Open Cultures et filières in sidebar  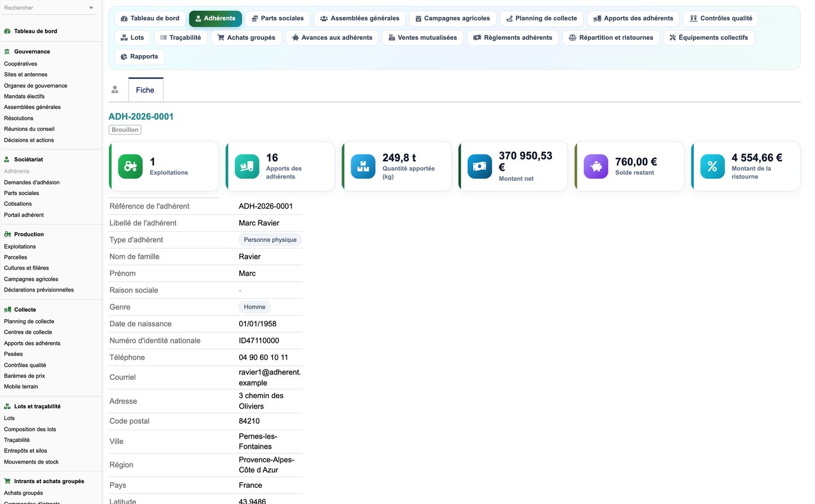coord(27,268)
